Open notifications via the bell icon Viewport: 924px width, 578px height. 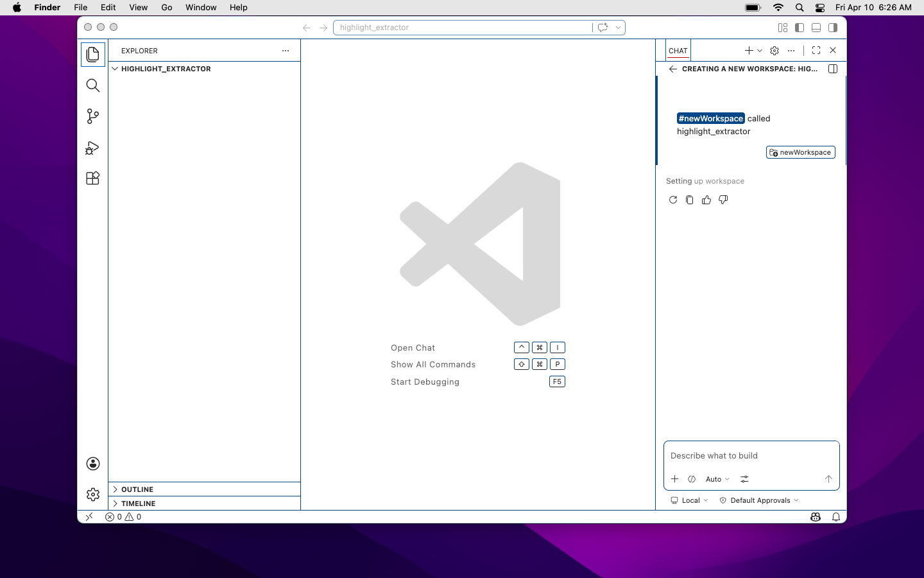[x=835, y=517]
